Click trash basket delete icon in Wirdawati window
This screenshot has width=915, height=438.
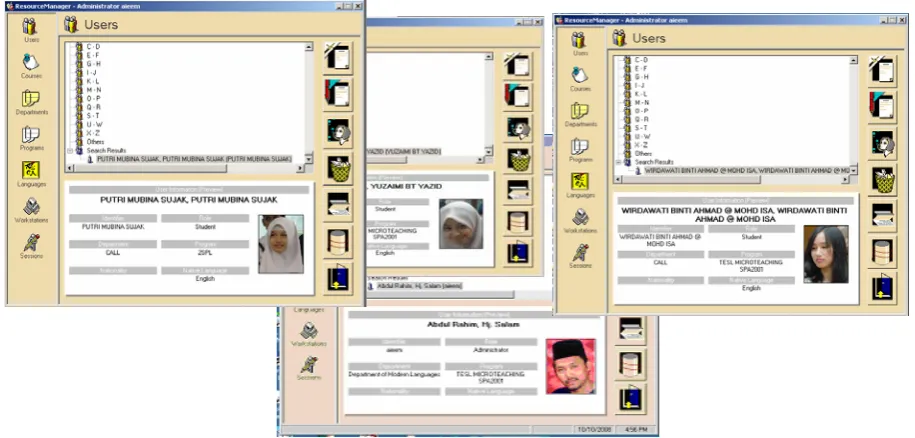[882, 180]
